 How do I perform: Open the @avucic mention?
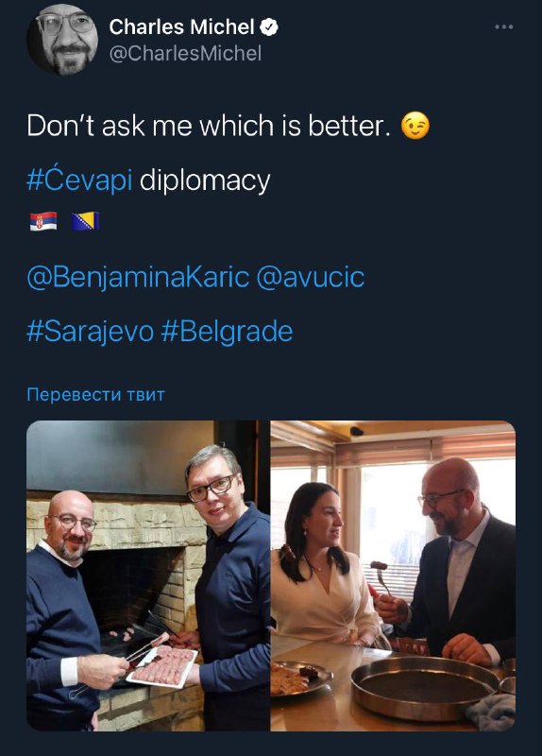[311, 277]
